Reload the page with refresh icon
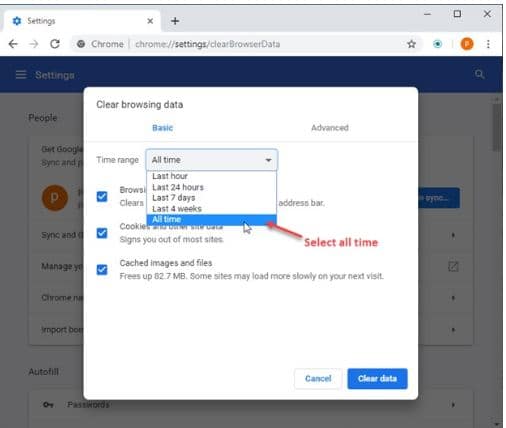This screenshot has width=506, height=428. point(55,44)
